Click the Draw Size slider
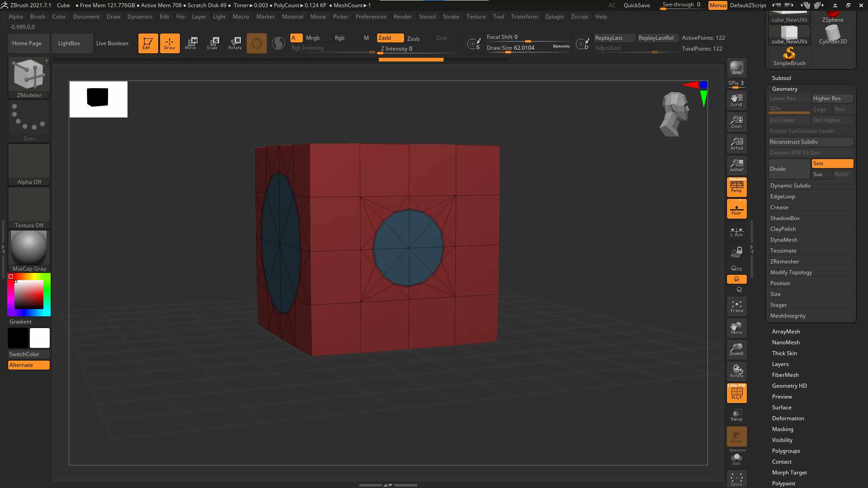The width and height of the screenshot is (868, 488). (528, 48)
